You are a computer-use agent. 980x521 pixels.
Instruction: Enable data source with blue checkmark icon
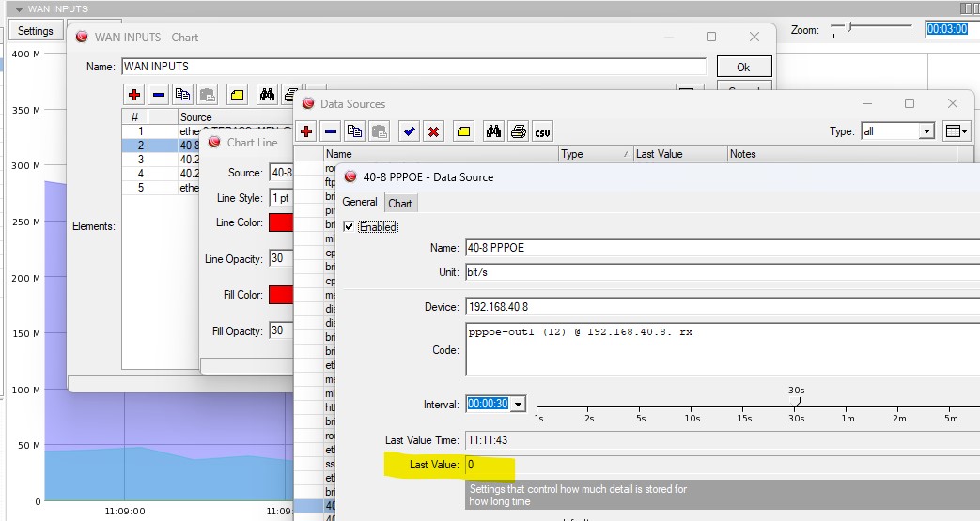pyautogui.click(x=410, y=131)
